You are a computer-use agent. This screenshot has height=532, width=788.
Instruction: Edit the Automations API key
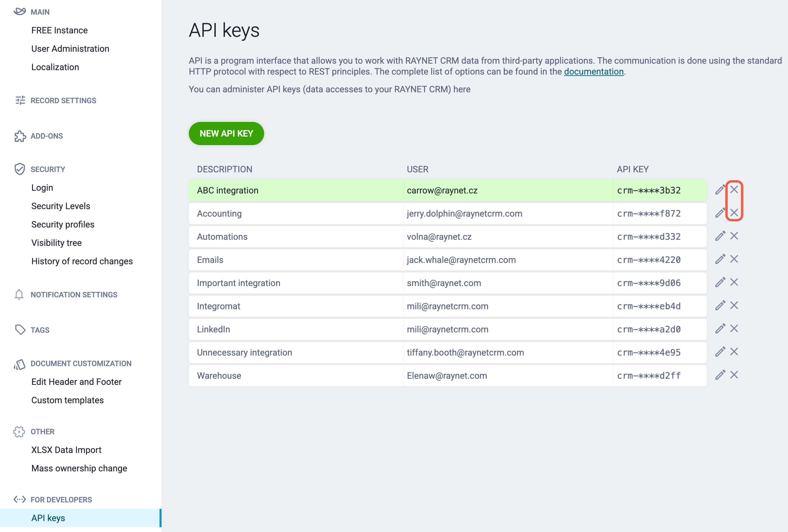(720, 236)
